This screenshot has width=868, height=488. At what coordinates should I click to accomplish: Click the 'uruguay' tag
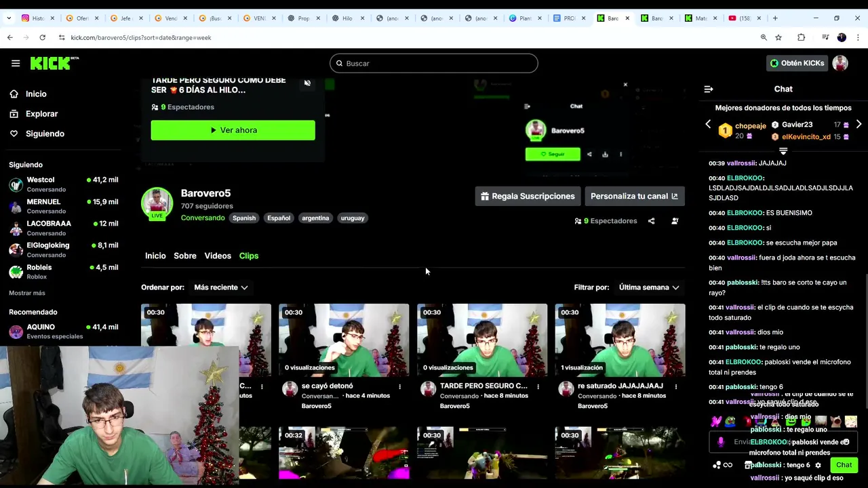[x=353, y=218]
